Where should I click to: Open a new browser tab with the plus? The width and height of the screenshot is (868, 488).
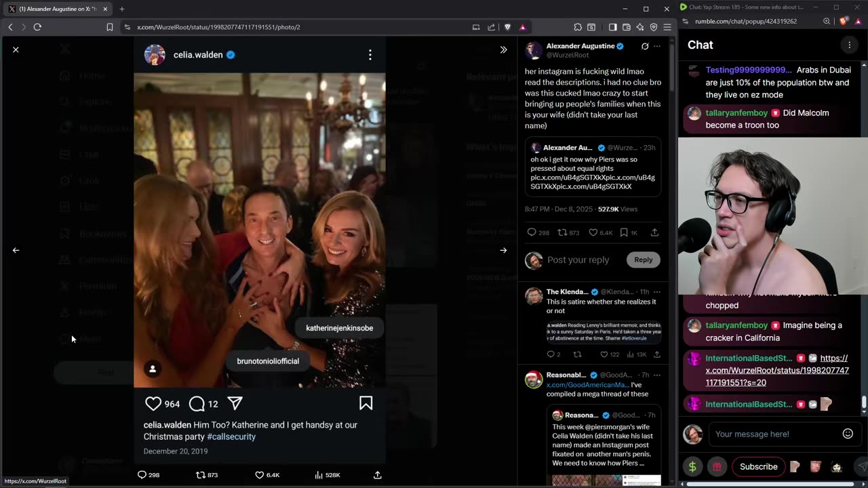pos(122,9)
